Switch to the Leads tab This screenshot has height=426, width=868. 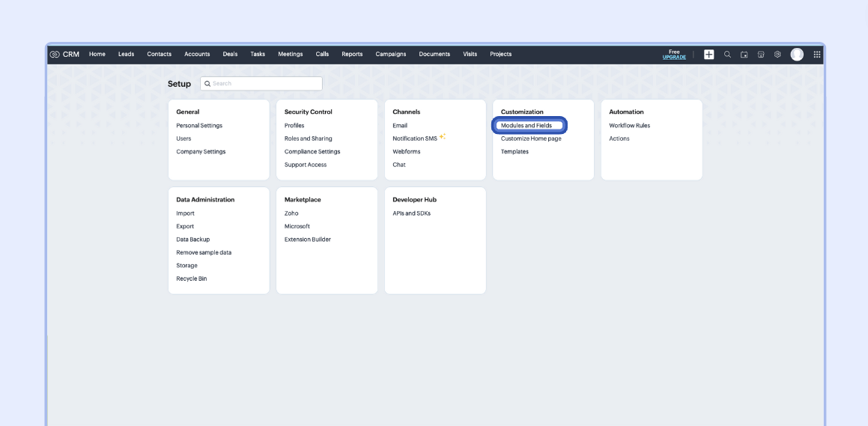[126, 55]
